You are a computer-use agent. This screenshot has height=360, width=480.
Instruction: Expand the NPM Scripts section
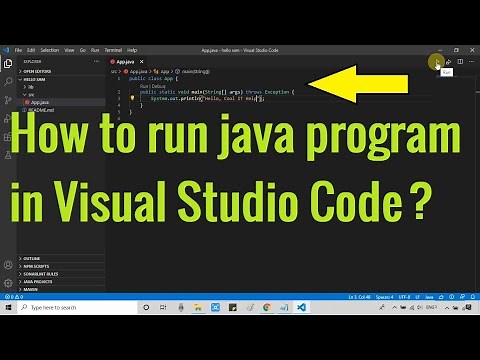[61, 266]
